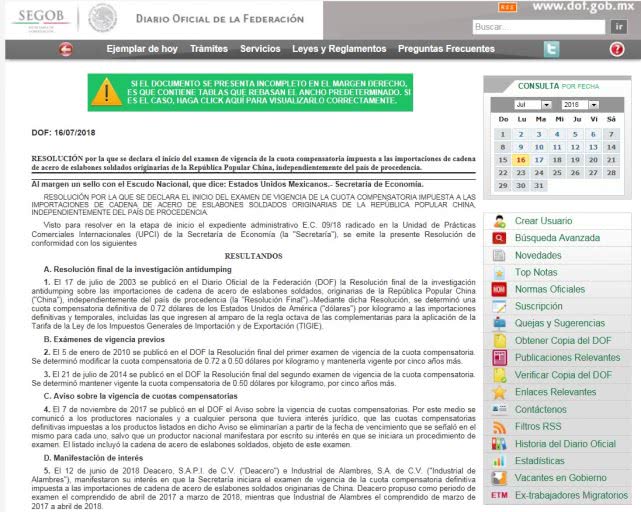The width and height of the screenshot is (641, 512).
Task: Click the yellow warning triangle icon
Action: 106,92
